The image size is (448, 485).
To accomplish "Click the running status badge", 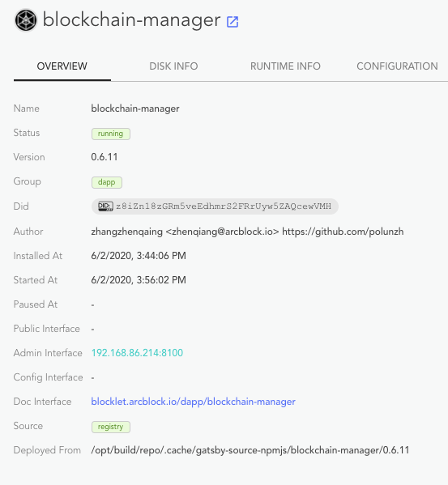I will [111, 134].
